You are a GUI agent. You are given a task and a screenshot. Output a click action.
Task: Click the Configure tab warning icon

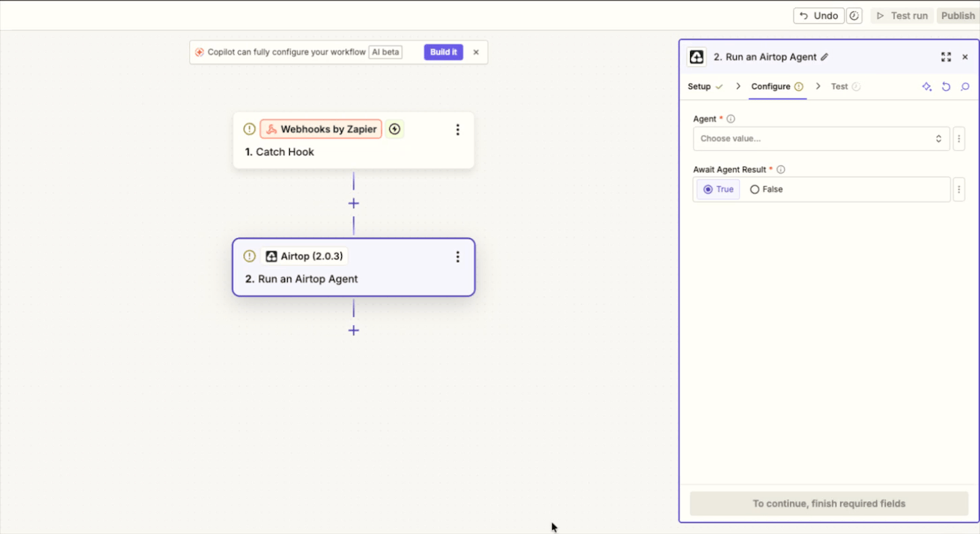click(x=799, y=87)
